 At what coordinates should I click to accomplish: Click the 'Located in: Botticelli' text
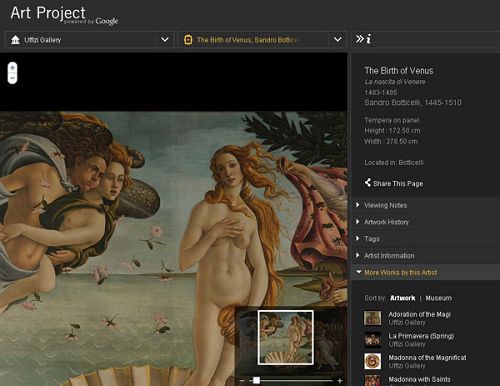pyautogui.click(x=394, y=163)
